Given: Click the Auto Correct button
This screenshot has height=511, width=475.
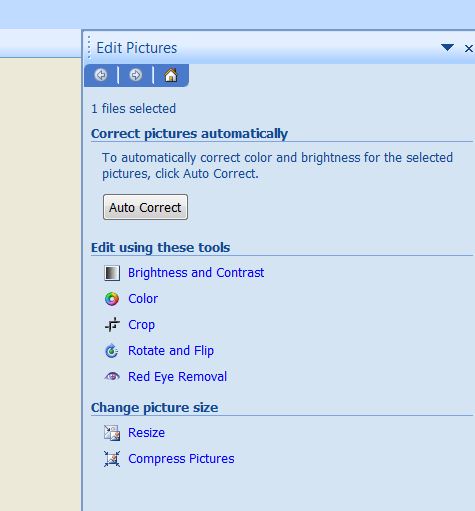Looking at the screenshot, I should tap(145, 207).
